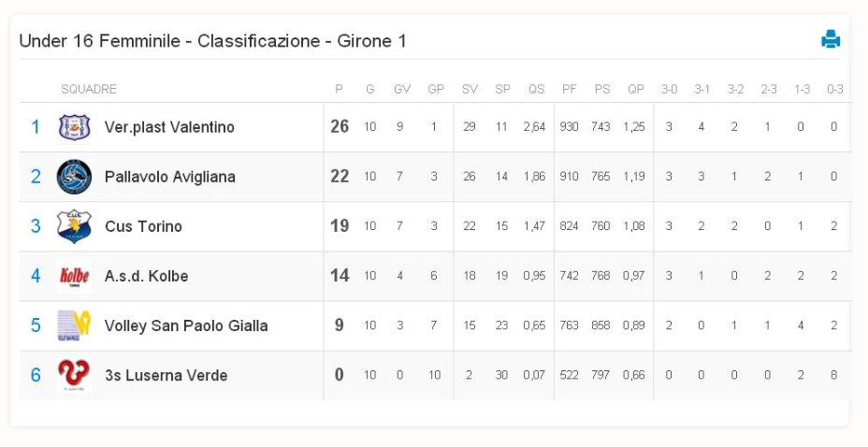Select the QS column header
868x447 pixels.
[536, 89]
